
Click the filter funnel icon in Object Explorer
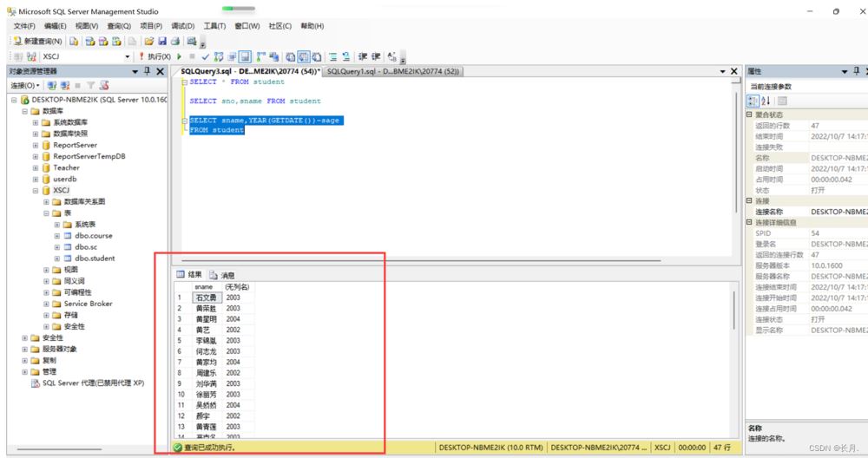(90, 86)
